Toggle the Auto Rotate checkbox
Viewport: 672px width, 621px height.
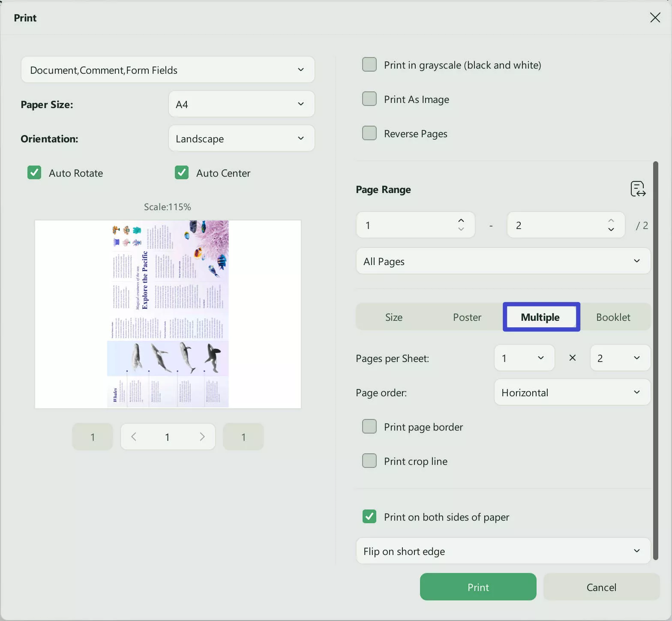tap(34, 173)
